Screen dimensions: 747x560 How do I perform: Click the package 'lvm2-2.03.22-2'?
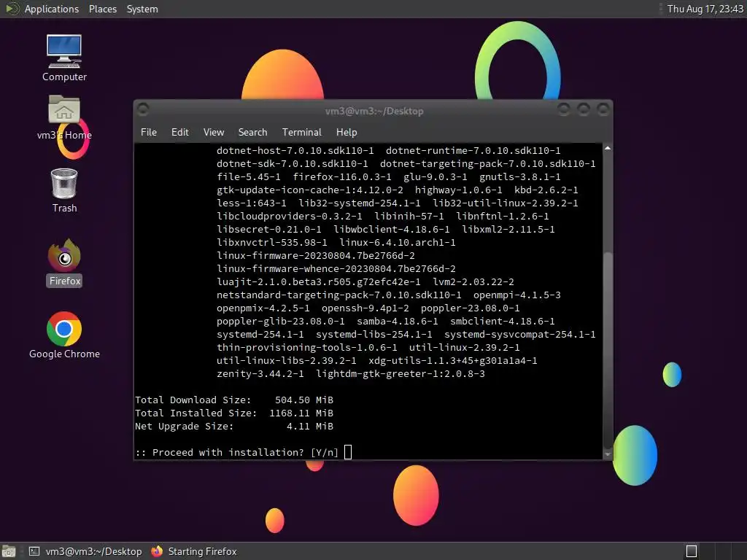[473, 282]
